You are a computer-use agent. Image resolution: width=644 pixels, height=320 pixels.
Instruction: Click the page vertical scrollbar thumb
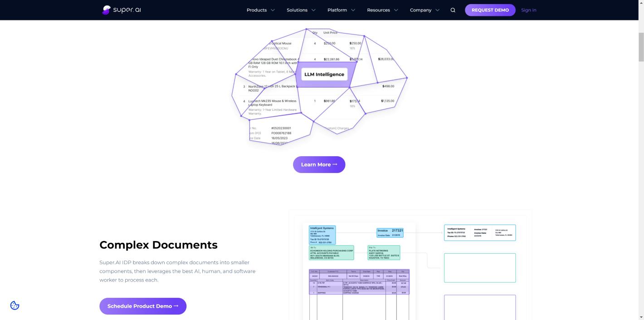click(x=641, y=47)
